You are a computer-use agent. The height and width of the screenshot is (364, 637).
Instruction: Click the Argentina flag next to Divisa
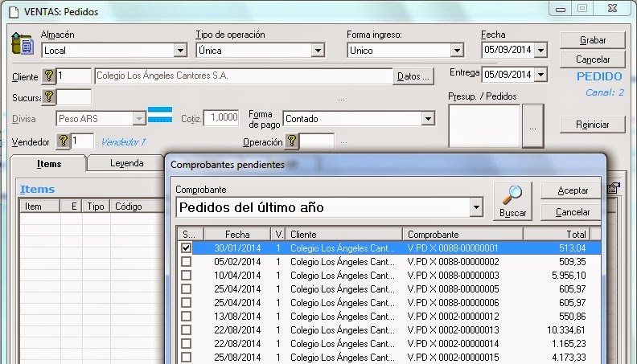(160, 115)
